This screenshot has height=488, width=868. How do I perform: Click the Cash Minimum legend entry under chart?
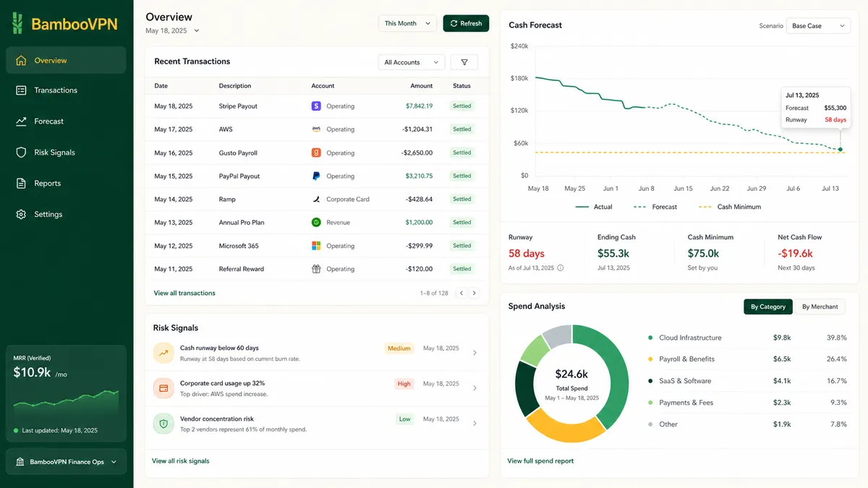730,207
